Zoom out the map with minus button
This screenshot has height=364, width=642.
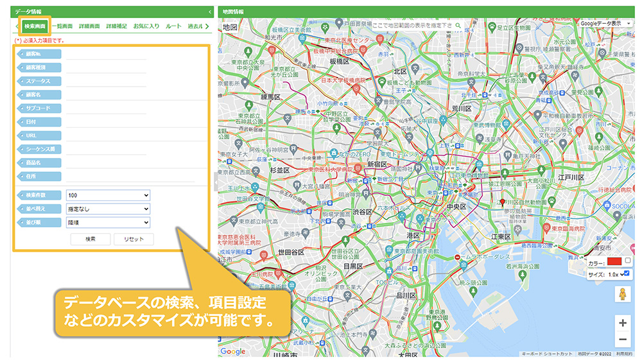622,340
